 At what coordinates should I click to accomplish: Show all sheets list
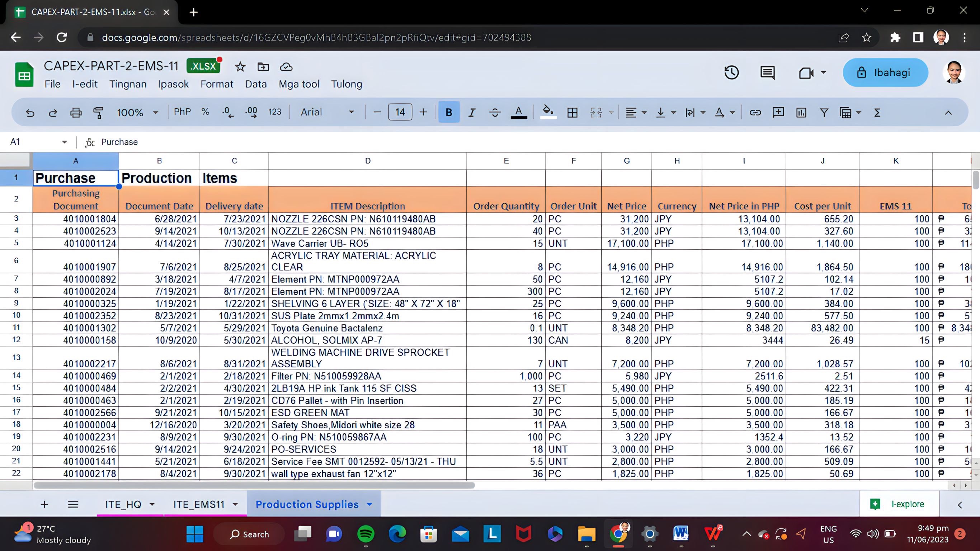click(x=73, y=504)
